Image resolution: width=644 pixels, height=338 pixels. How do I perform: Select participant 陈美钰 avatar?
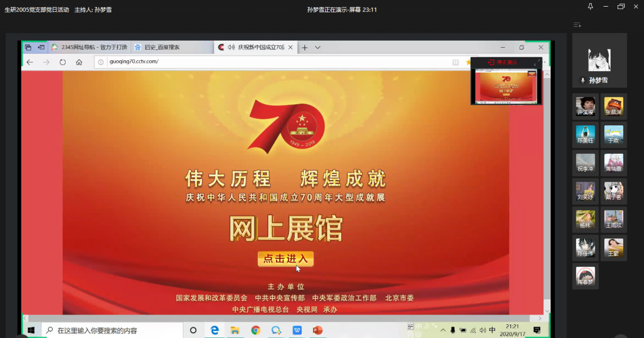click(585, 134)
